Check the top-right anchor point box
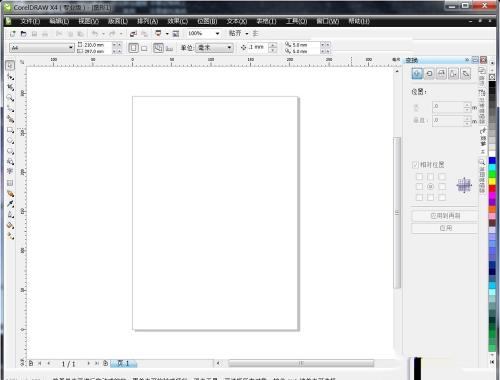The image size is (500, 380). (x=442, y=177)
